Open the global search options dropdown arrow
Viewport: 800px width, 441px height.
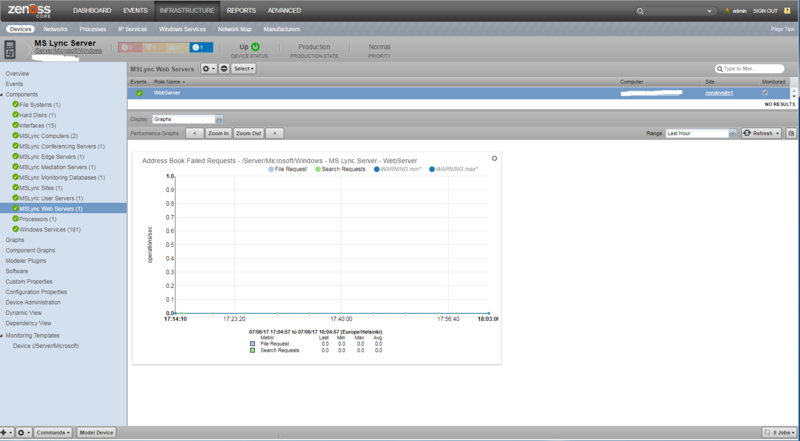pos(709,11)
